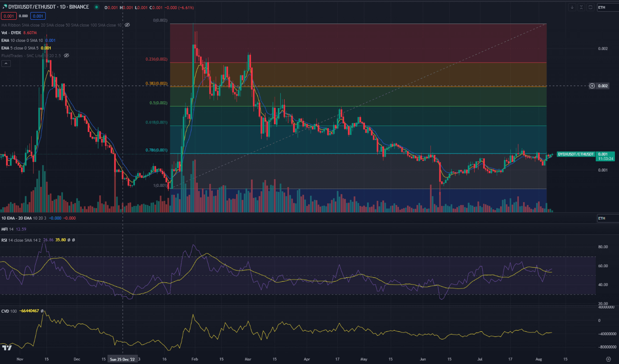Collapse the indicator legend with chevron button
The height and width of the screenshot is (364, 619).
[6, 63]
